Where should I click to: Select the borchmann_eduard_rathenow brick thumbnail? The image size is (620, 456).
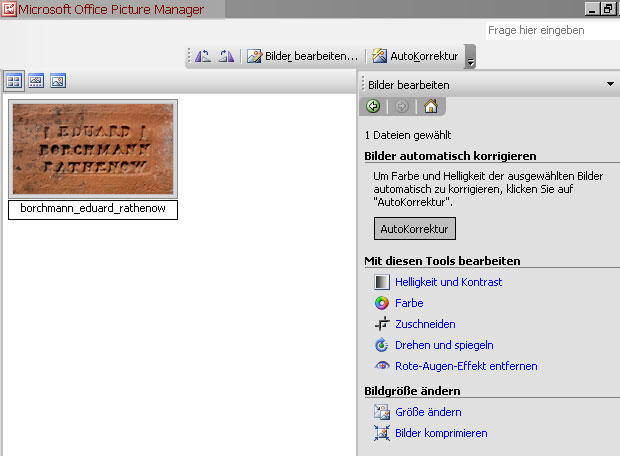(93, 149)
